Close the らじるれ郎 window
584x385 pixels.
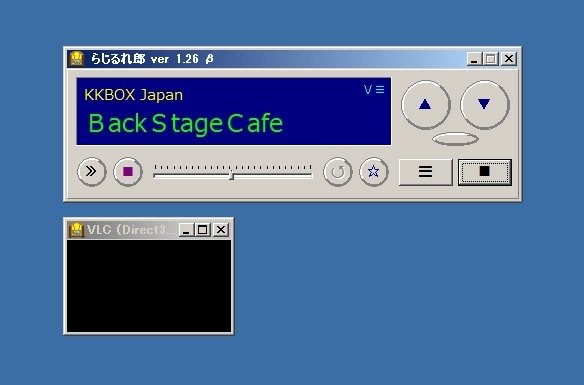tap(509, 59)
